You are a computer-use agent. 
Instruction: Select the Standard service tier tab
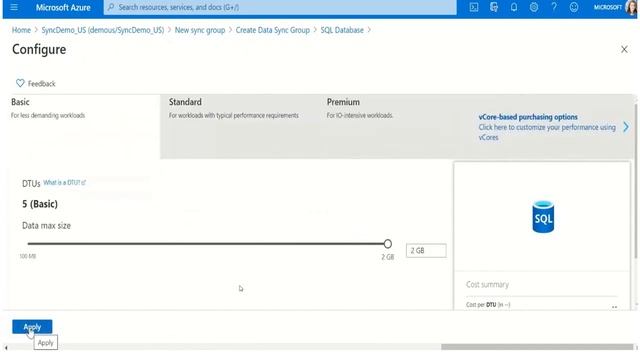coord(239,127)
